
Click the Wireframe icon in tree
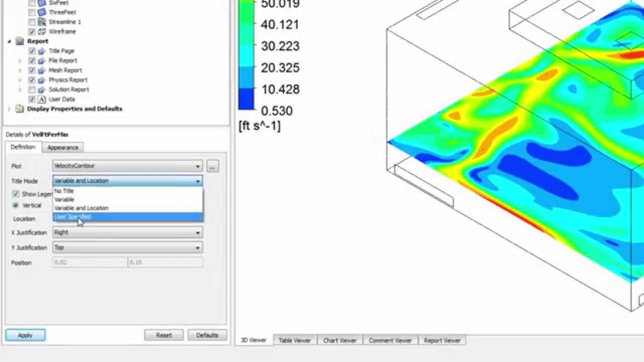(42, 31)
